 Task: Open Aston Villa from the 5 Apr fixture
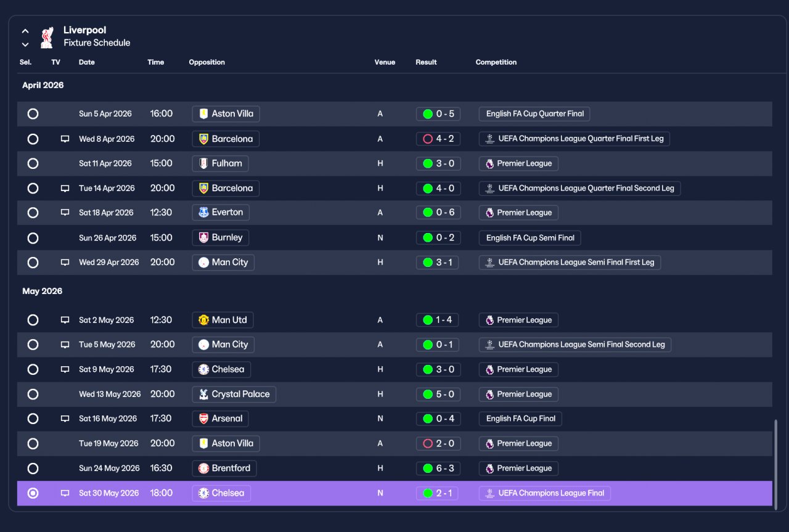pos(226,114)
